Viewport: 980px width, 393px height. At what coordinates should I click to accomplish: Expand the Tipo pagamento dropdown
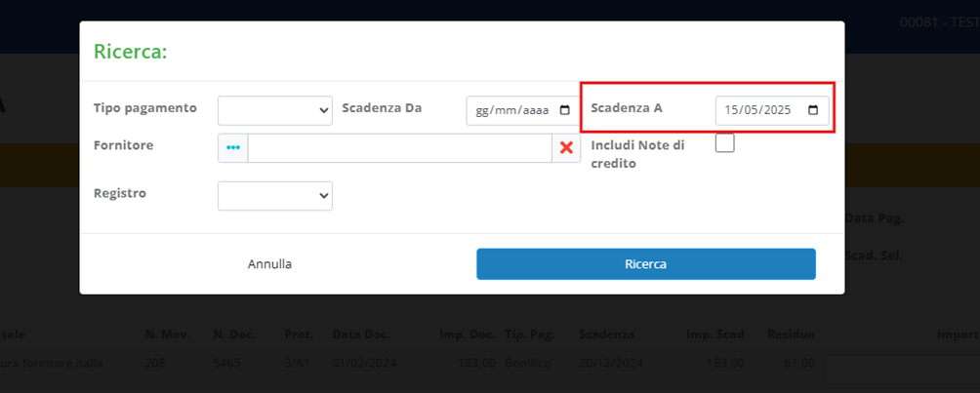(x=275, y=110)
